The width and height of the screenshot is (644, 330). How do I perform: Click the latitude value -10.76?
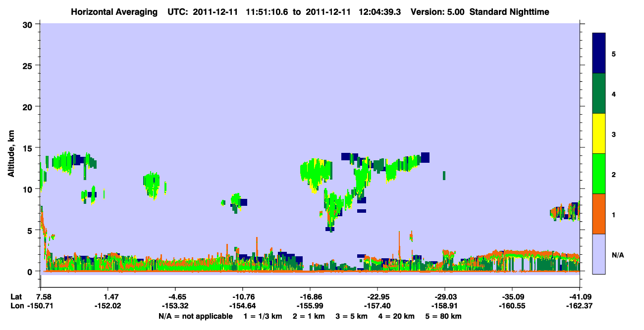click(243, 297)
